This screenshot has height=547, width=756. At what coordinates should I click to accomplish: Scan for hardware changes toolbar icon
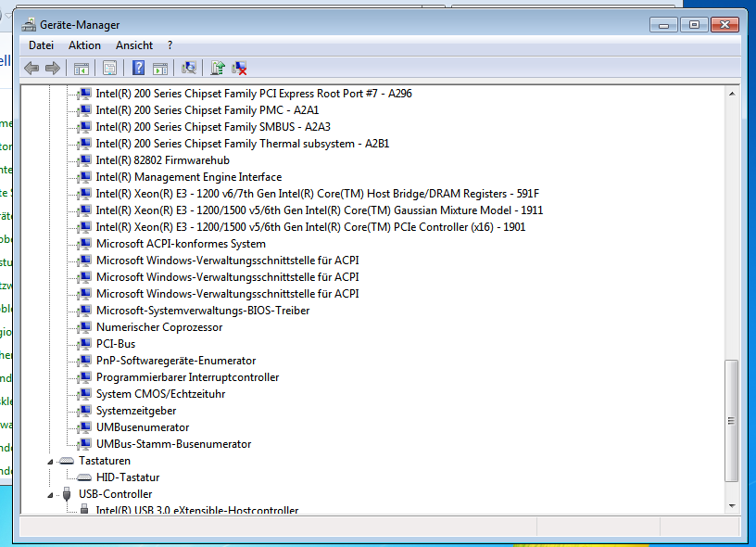pyautogui.click(x=188, y=68)
